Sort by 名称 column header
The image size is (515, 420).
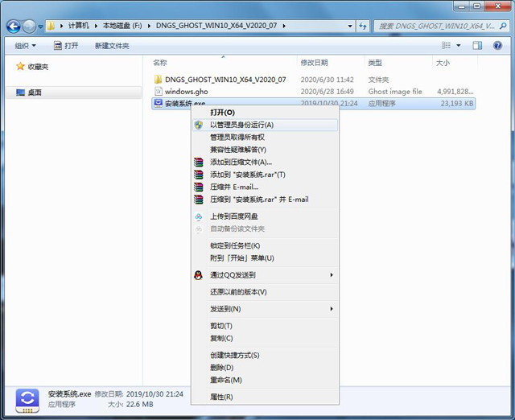(160, 63)
